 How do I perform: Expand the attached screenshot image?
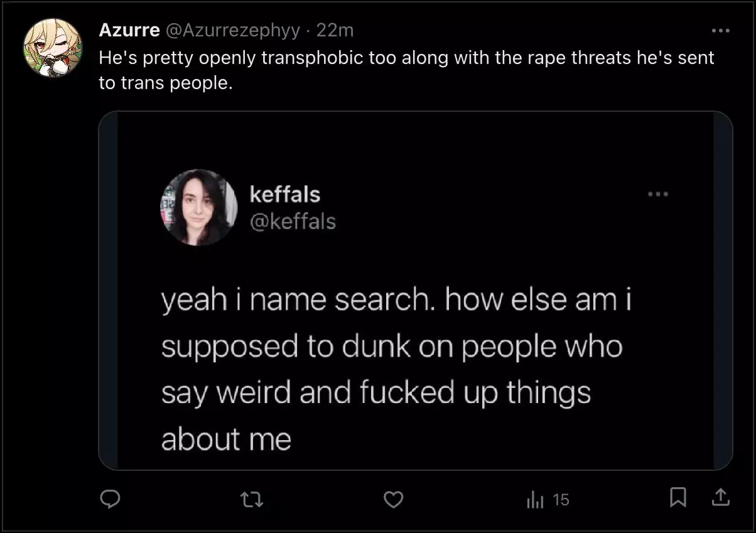416,291
